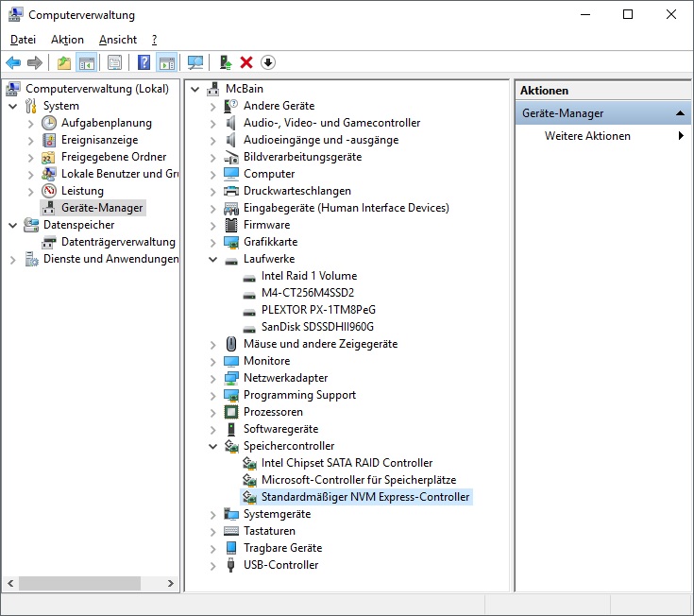This screenshot has height=616, width=694.
Task: Click the Update driver toolbar icon
Action: (226, 63)
